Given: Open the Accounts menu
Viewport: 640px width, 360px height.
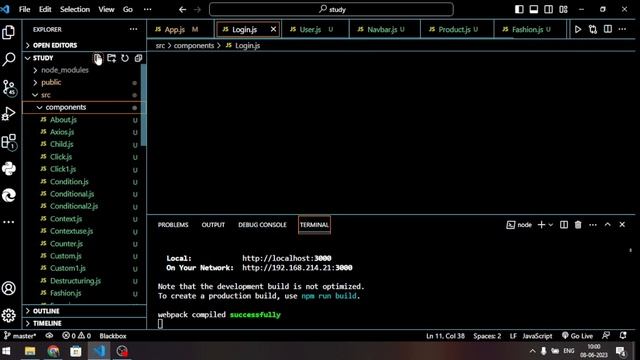Looking at the screenshot, I should point(9,289).
